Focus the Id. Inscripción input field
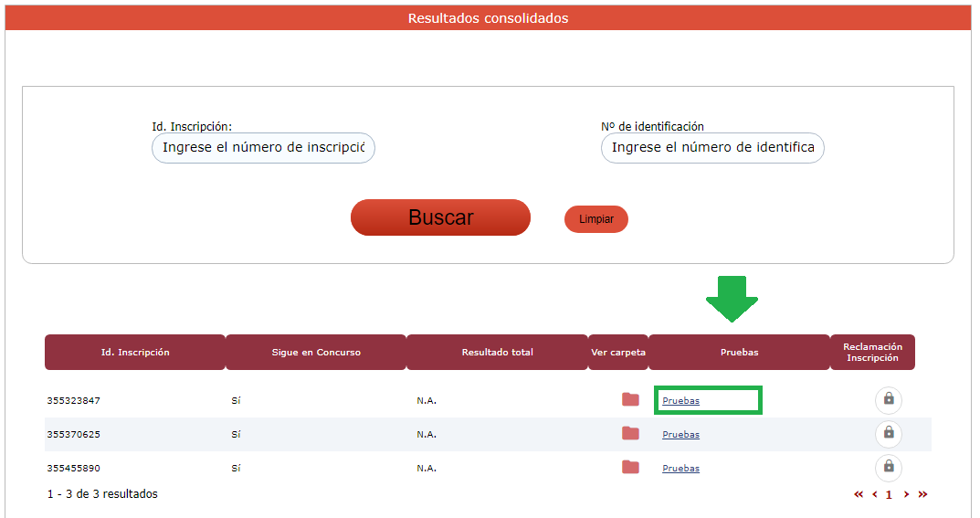 (x=263, y=148)
